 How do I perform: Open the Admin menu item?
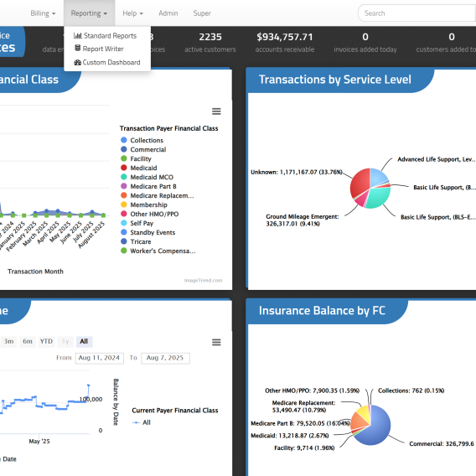point(168,13)
